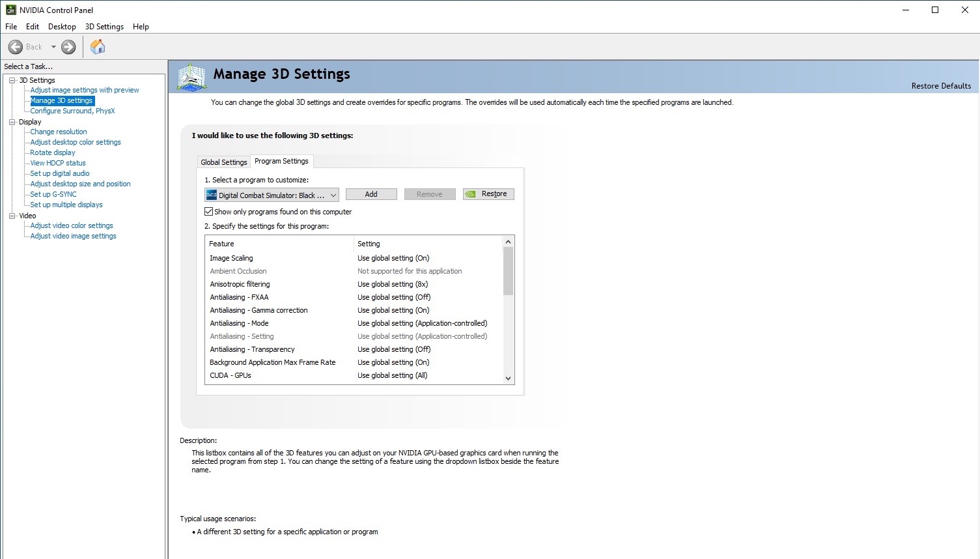Image resolution: width=980 pixels, height=559 pixels.
Task: Open the program selection dropdown
Action: [272, 195]
